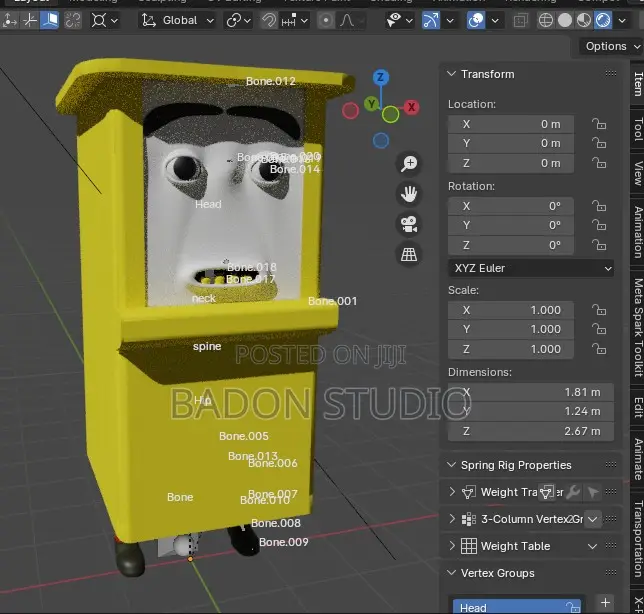The image size is (644, 614).
Task: Toggle the show gizmo button
Action: pos(430,21)
